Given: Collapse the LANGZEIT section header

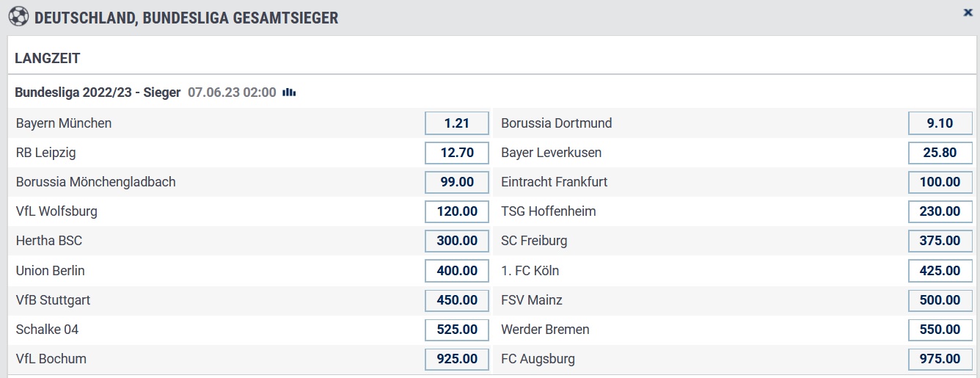Looking at the screenshot, I should (490, 58).
